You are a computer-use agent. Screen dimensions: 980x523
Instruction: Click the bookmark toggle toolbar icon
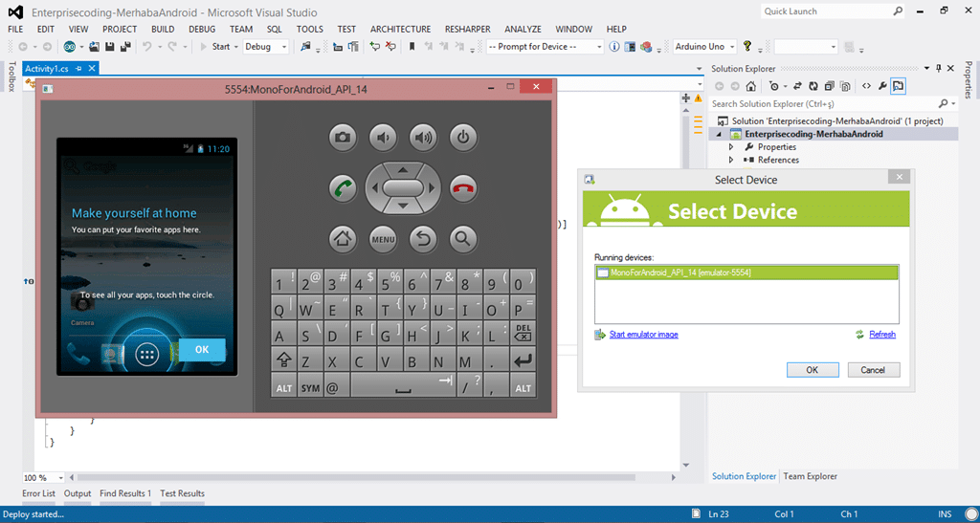pos(412,47)
